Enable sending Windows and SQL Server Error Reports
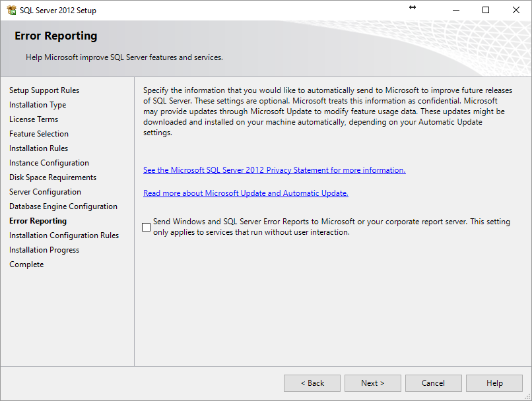The image size is (532, 401). pos(147,227)
